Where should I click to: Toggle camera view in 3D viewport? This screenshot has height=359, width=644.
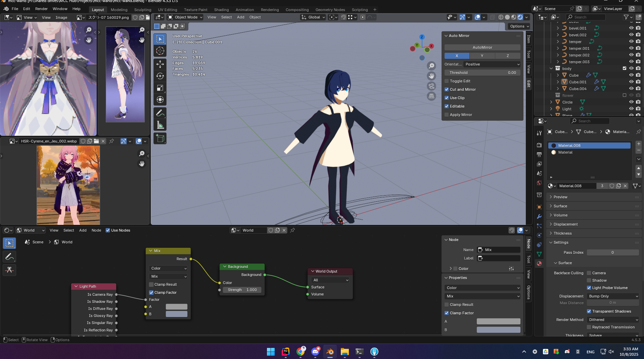point(431,86)
